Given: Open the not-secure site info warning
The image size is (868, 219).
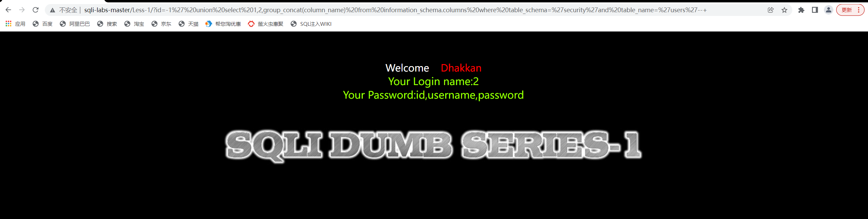Looking at the screenshot, I should coord(64,10).
